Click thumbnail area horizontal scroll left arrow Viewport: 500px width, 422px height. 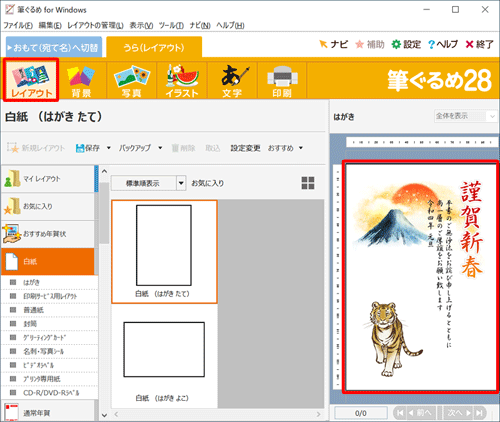pyautogui.click(x=116, y=414)
